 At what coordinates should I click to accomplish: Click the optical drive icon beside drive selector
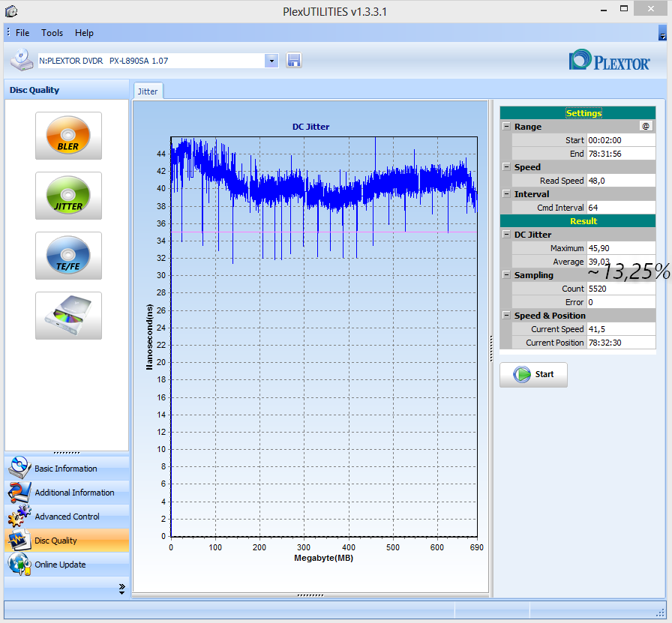point(22,60)
